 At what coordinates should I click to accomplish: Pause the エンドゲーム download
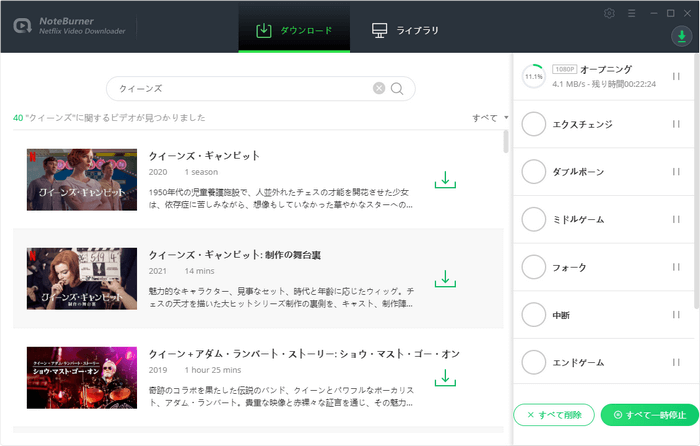tap(676, 362)
